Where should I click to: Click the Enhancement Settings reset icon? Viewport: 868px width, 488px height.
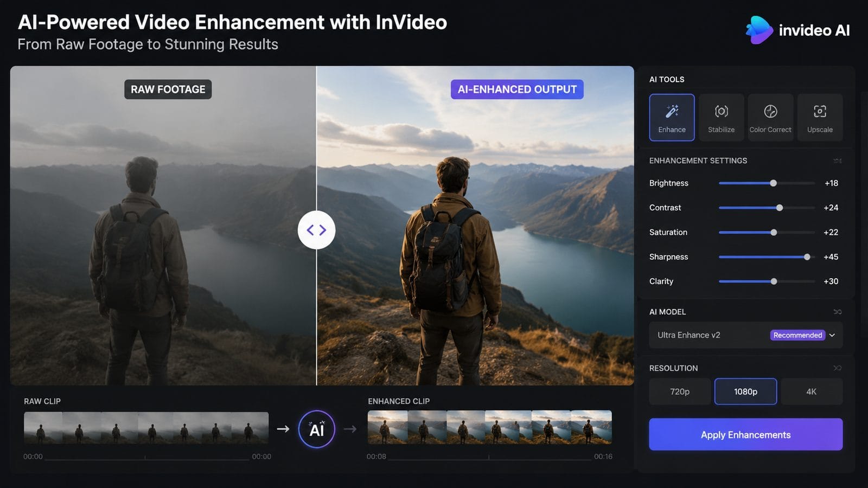(837, 160)
